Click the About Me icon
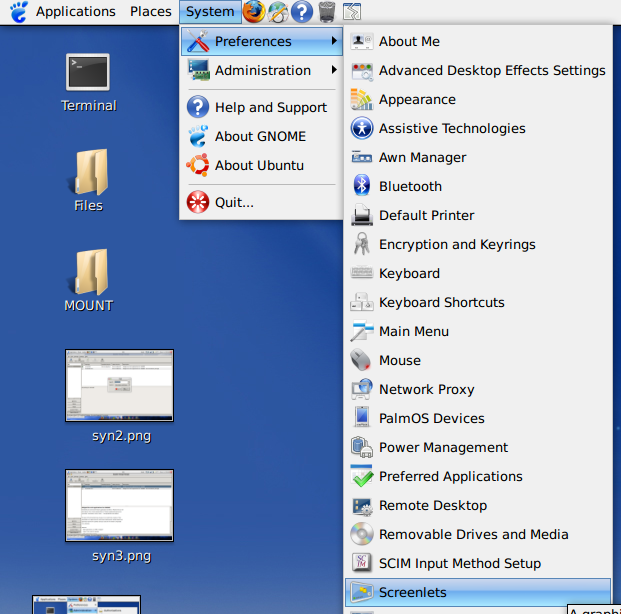Image resolution: width=621 pixels, height=614 pixels. (x=362, y=41)
